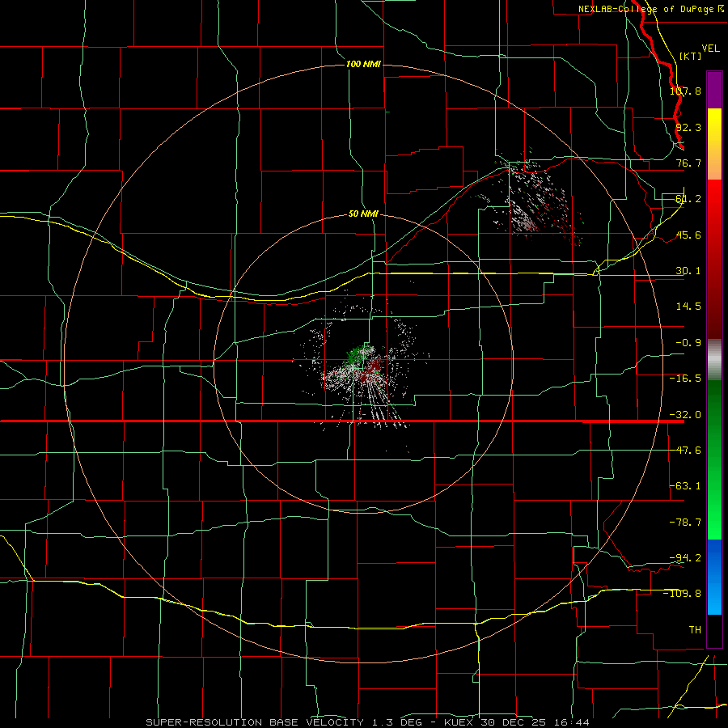Click the 92.3 legend value
728x728 pixels.
click(688, 127)
